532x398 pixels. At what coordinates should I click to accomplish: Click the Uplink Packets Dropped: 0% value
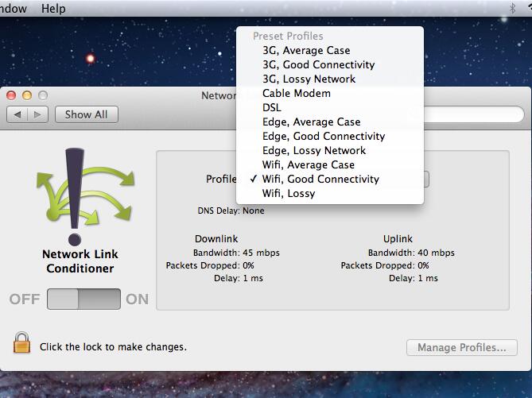[x=423, y=265]
